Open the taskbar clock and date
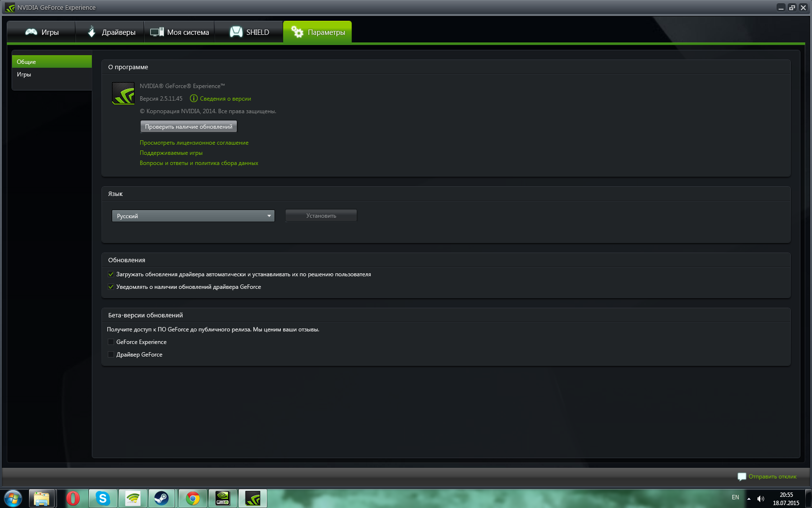812x508 pixels. 786,499
